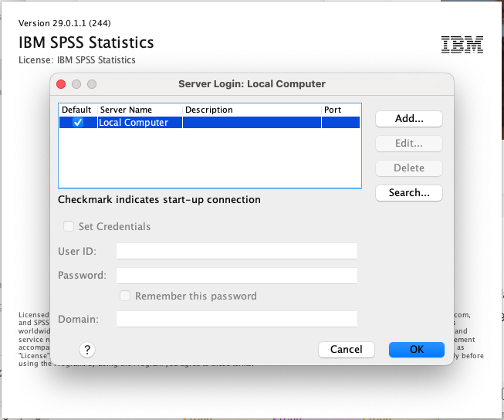Click the IBM logo on splash screen

point(462,45)
